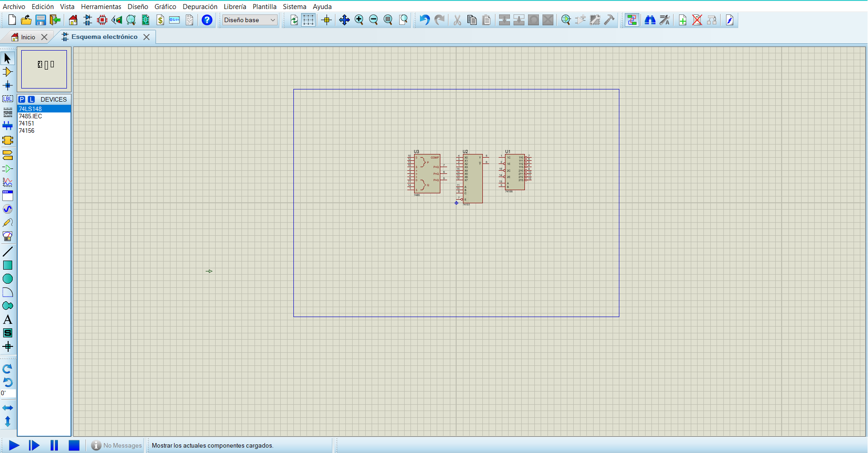Select component U2 74151 on schematic

tap(472, 178)
